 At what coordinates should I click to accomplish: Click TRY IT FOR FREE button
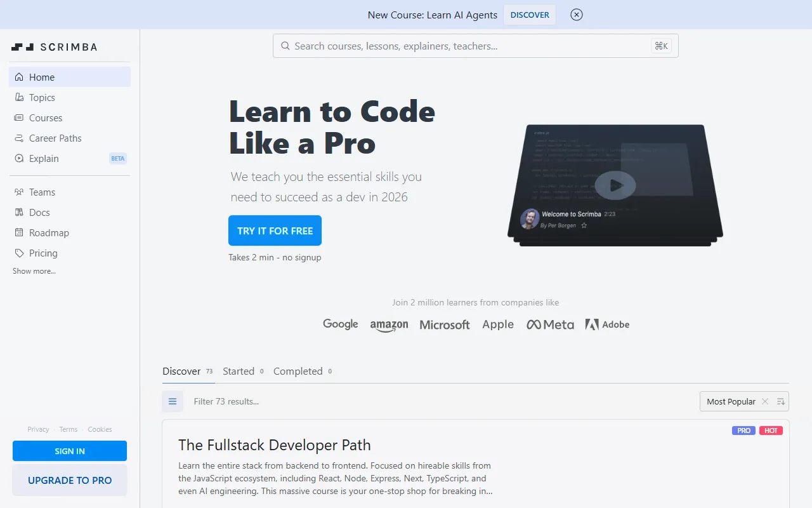pyautogui.click(x=275, y=231)
